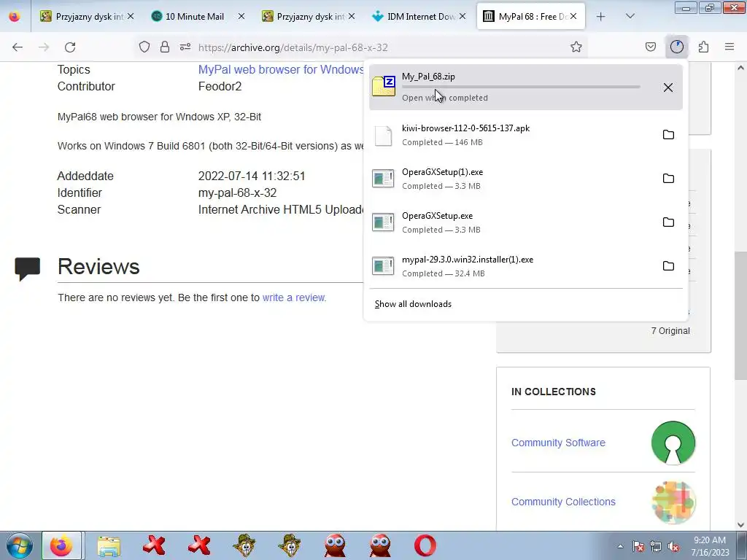Viewport: 747px width, 560px height.
Task: Show OperaGXSetup(1).exe in folder
Action: pos(668,179)
